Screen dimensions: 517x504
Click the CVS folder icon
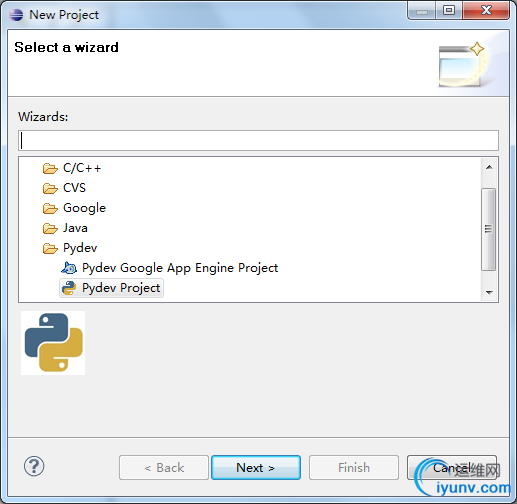[50, 188]
